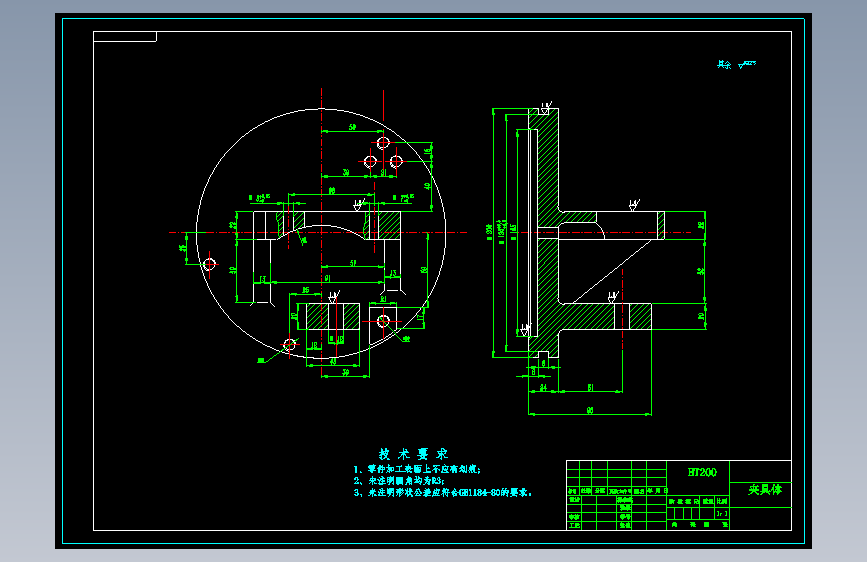The width and height of the screenshot is (867, 562).
Task: Click roughness symbol on section view upper arm
Action: point(634,205)
